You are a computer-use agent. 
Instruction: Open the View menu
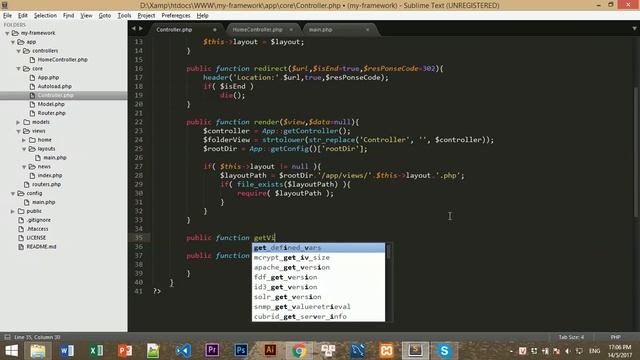[x=86, y=16]
